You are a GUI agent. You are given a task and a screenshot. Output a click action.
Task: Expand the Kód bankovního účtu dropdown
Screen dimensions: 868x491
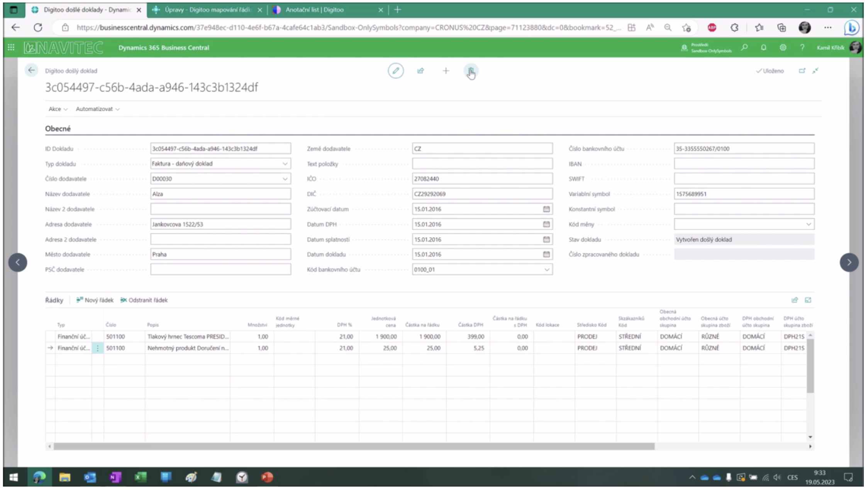[547, 270]
